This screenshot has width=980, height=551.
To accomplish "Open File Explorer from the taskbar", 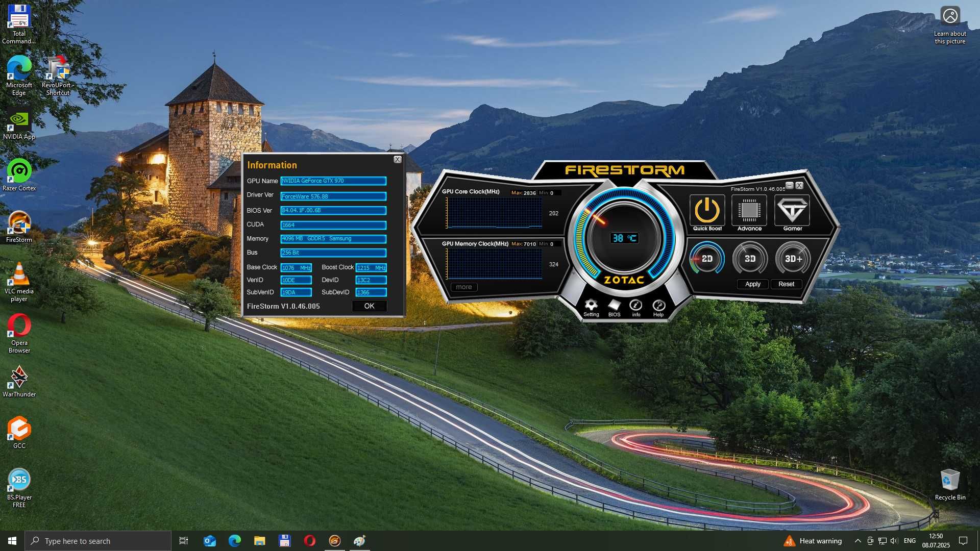I will pyautogui.click(x=260, y=541).
